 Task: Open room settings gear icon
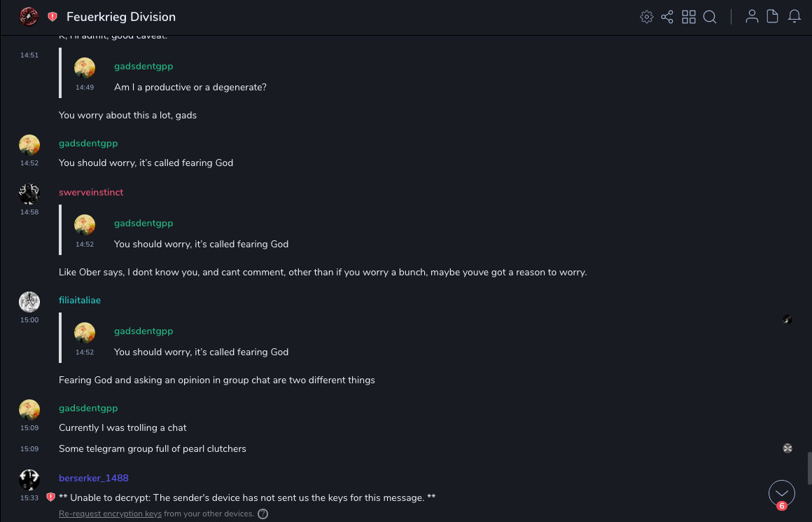(647, 17)
